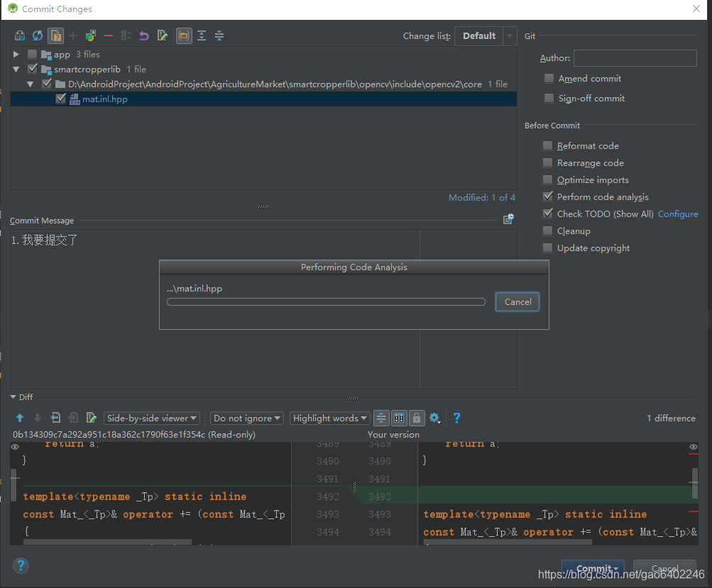Open commit message history icon

(508, 219)
